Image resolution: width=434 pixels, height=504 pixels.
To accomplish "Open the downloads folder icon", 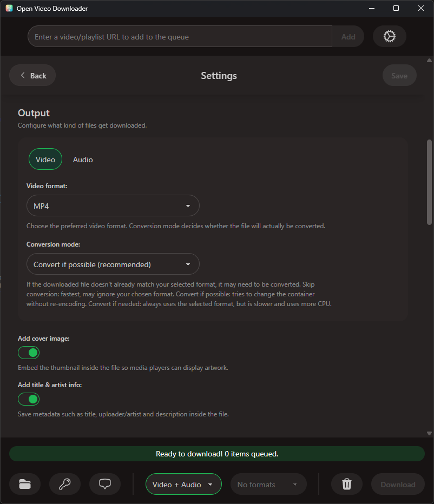I will click(24, 484).
